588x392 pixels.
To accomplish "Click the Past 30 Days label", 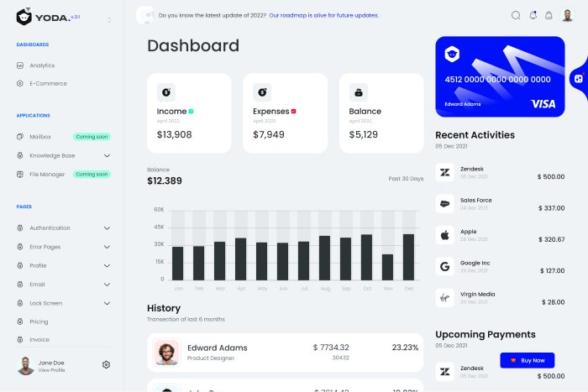I will point(406,179).
